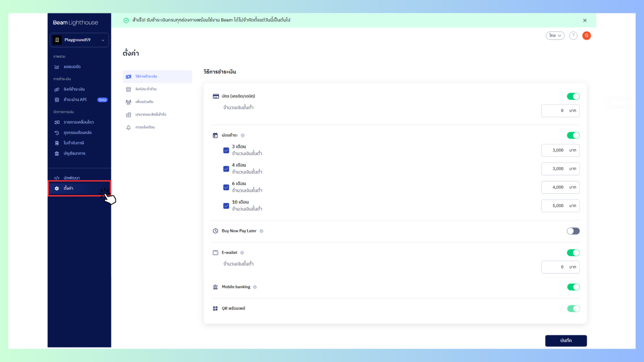Click the แดชบอร์ด chart icon in sidebar
The height and width of the screenshot is (362, 644).
coord(57,67)
